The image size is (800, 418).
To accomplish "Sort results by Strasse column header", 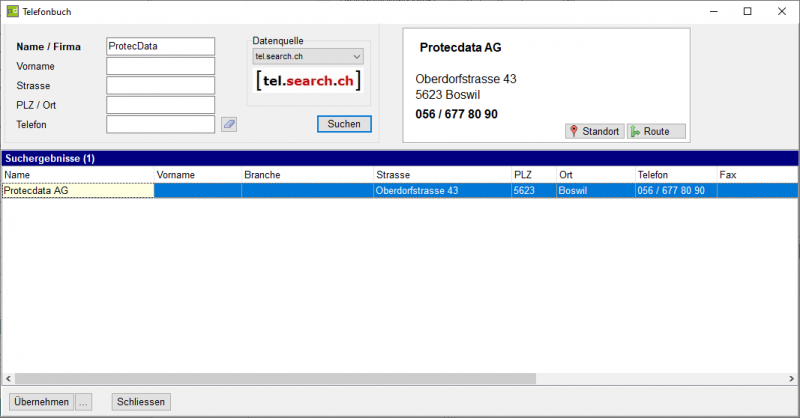I will (443, 175).
